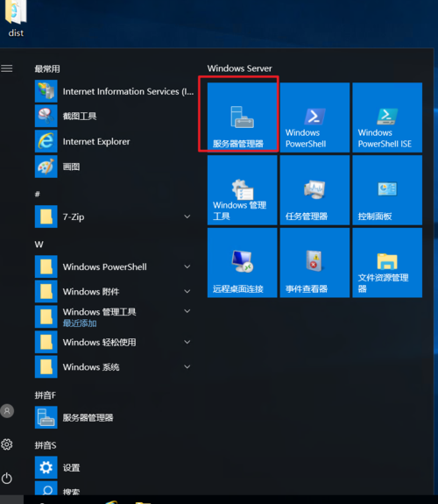This screenshot has height=504, width=438.
Task: Click the user account icon in the Start sidebar
Action: tap(7, 411)
